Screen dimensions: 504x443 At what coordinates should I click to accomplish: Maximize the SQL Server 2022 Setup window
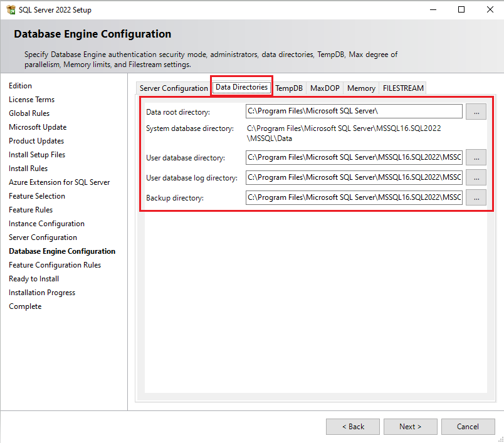click(461, 9)
